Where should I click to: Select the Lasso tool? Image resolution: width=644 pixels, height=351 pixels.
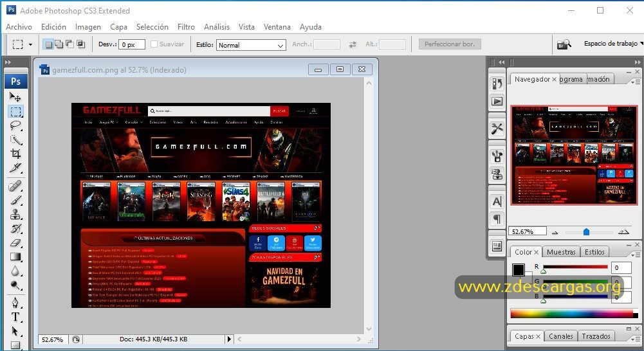(x=15, y=125)
